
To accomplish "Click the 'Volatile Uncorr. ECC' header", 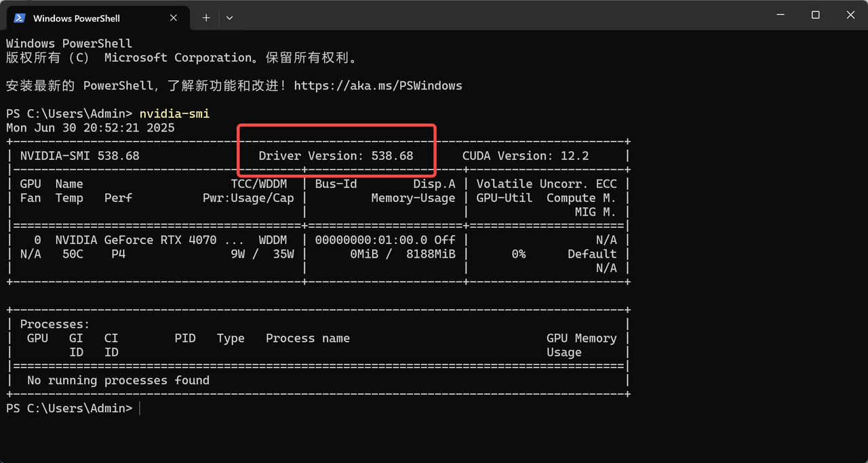I will [x=547, y=184].
